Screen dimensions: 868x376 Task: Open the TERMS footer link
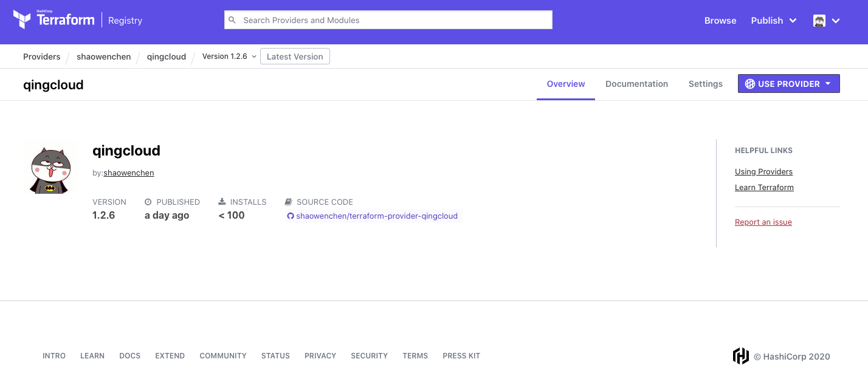pyautogui.click(x=415, y=356)
